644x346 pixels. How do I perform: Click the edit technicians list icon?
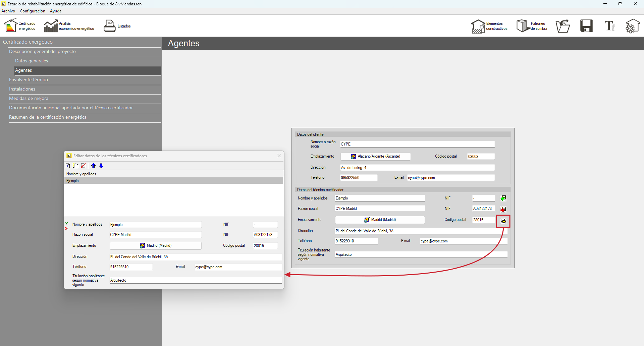tap(503, 221)
